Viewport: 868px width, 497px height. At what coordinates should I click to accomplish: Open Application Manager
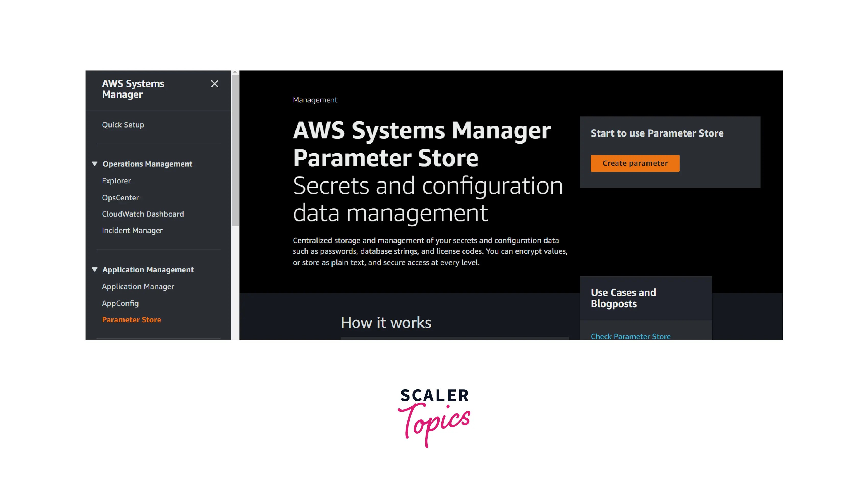(x=138, y=286)
